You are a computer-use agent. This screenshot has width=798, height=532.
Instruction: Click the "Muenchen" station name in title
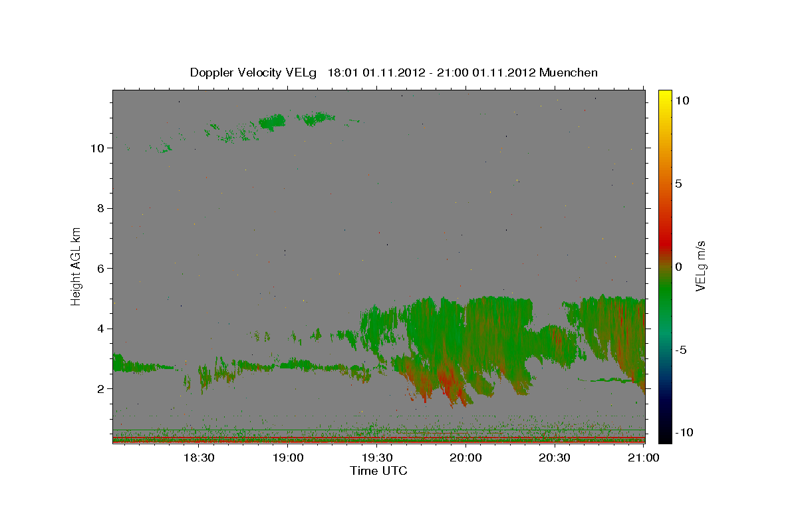coord(569,72)
